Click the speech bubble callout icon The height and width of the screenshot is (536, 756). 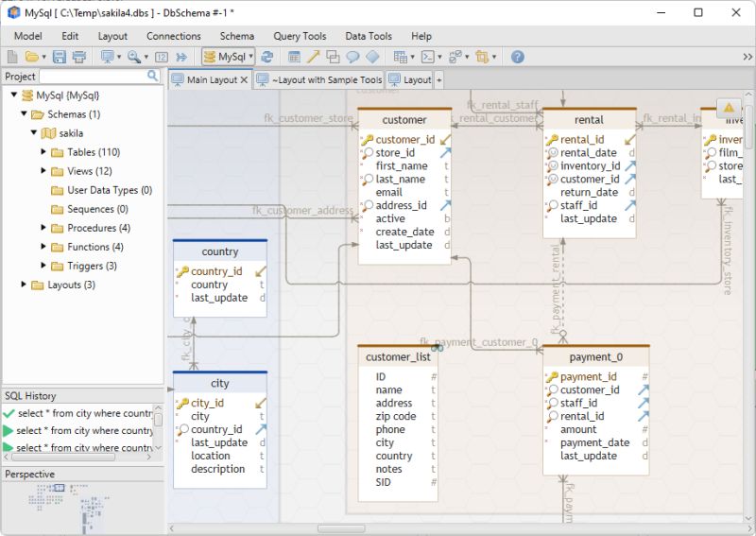pos(352,57)
